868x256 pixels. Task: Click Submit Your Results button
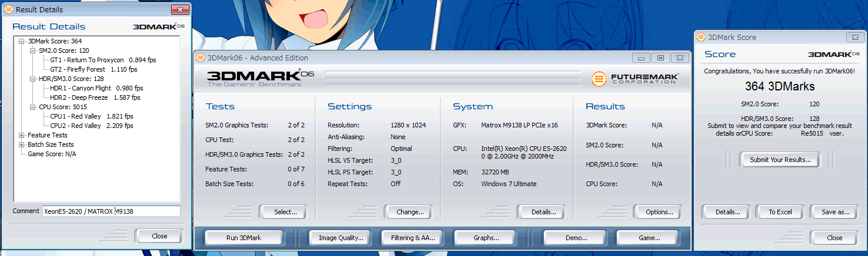tap(780, 160)
